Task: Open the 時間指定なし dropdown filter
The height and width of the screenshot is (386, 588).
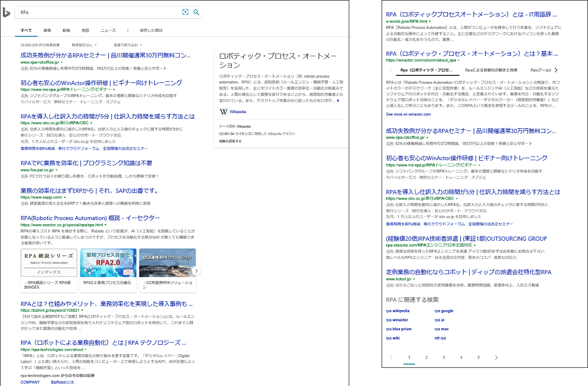Action: click(x=84, y=45)
